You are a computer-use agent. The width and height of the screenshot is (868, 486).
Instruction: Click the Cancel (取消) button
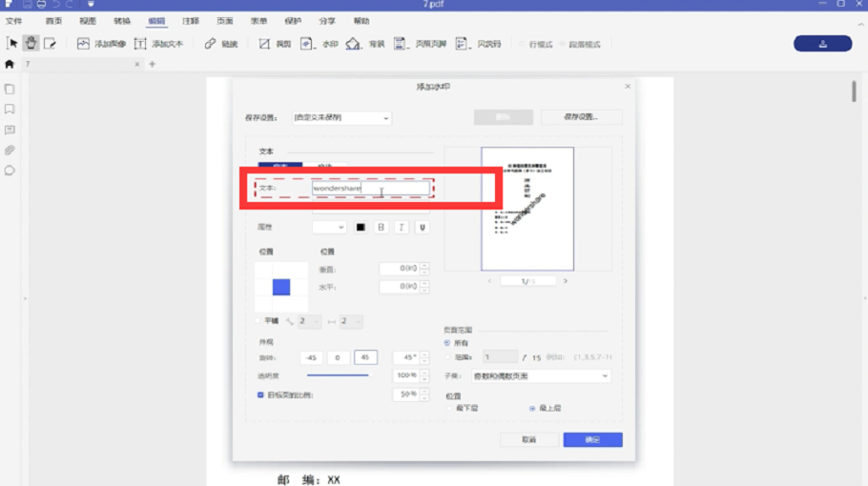[x=529, y=439]
